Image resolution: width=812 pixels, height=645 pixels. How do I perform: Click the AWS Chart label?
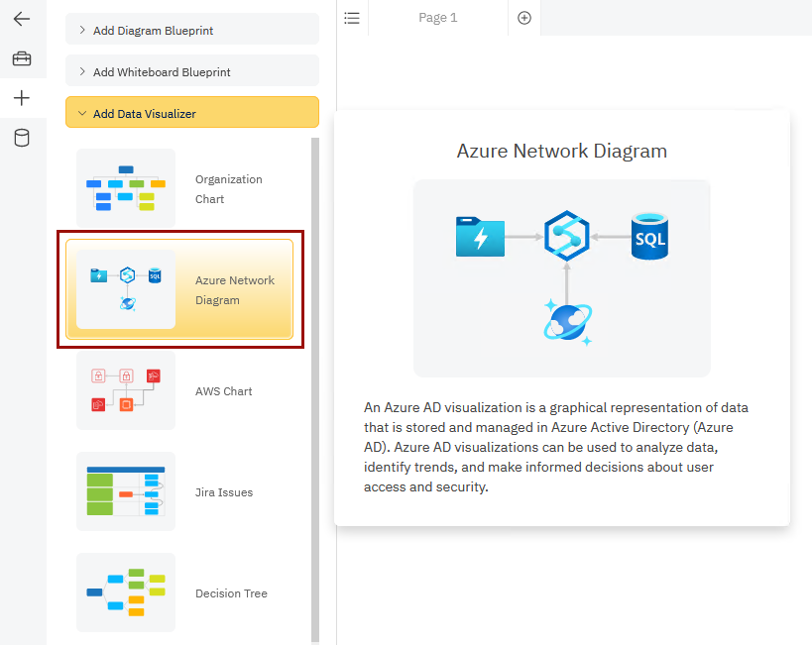tap(224, 391)
